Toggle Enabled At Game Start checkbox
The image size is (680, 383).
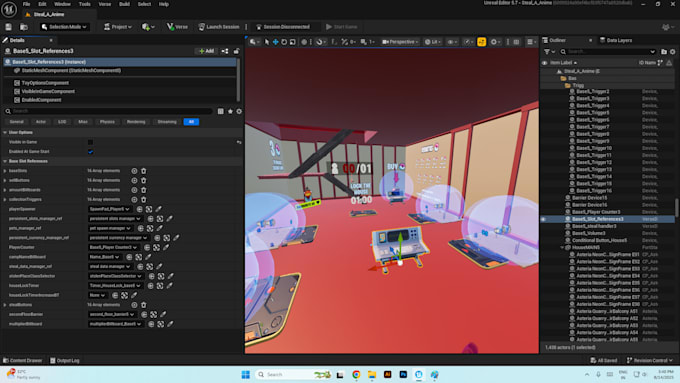[x=90, y=152]
